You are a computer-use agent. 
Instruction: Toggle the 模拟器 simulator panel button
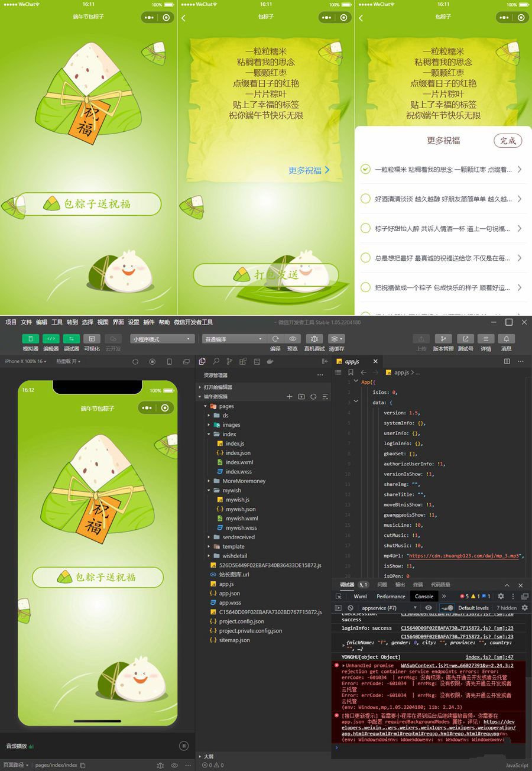tap(30, 339)
